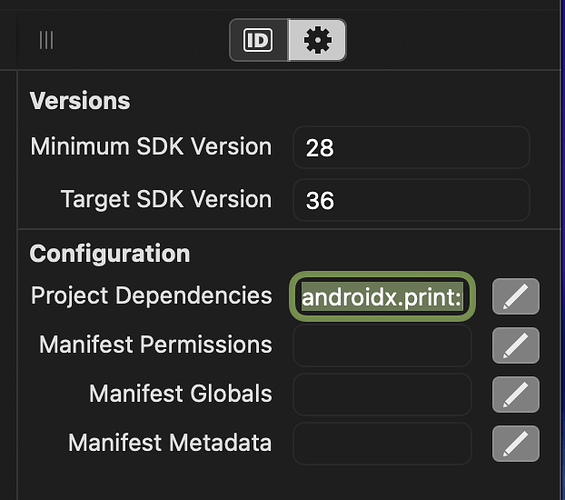Click the three-bar panel drag handle
565x500 pixels.
46,40
